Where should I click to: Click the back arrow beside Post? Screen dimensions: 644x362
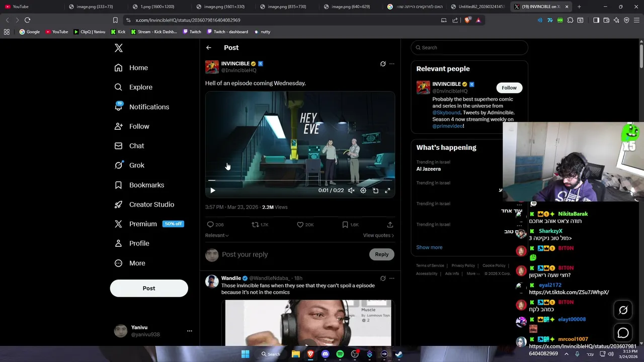[209, 48]
